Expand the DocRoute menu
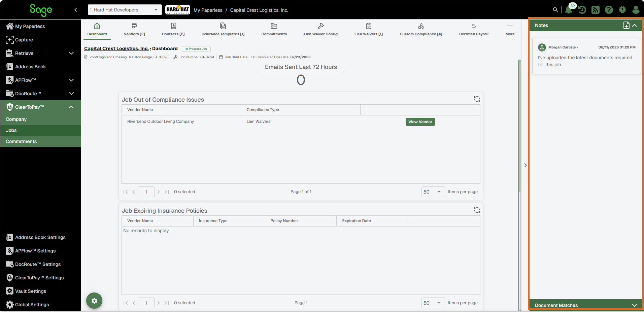Image resolution: width=644 pixels, height=312 pixels. (71, 94)
